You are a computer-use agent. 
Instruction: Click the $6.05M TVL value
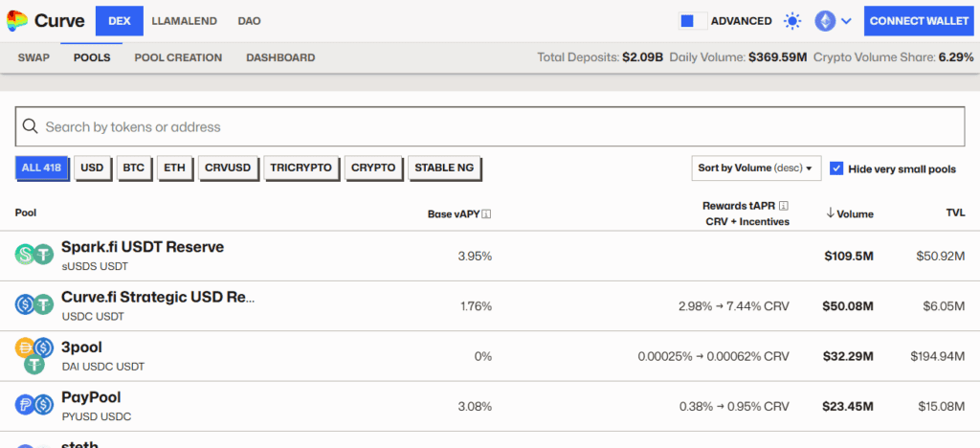pos(945,306)
